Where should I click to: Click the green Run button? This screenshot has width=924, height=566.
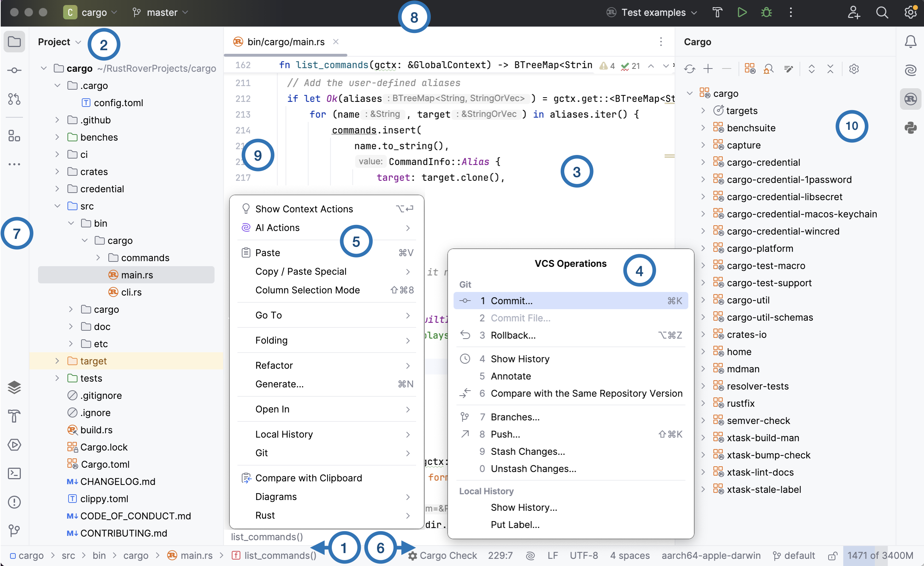pyautogui.click(x=741, y=13)
